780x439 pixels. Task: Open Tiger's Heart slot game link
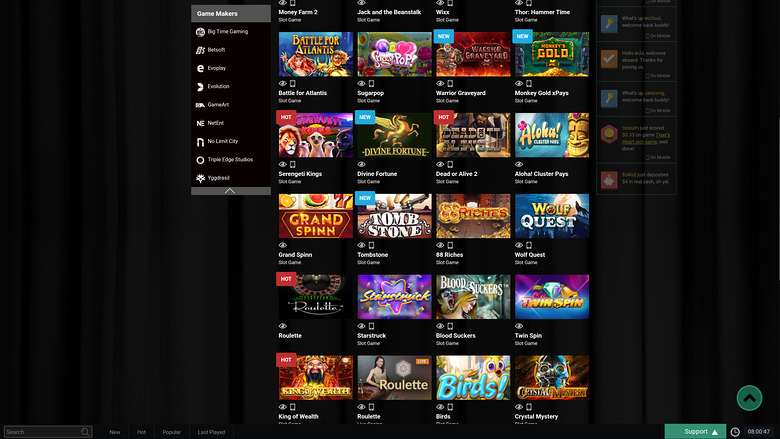tap(646, 138)
